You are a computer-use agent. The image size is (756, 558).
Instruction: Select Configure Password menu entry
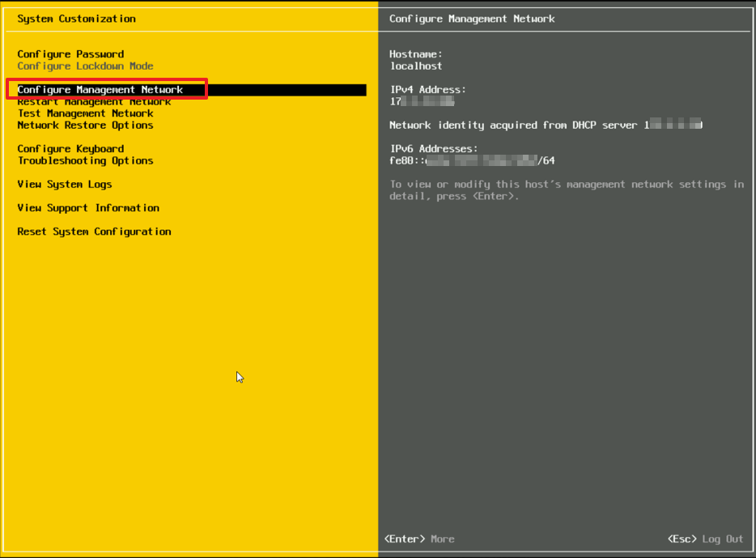[70, 54]
